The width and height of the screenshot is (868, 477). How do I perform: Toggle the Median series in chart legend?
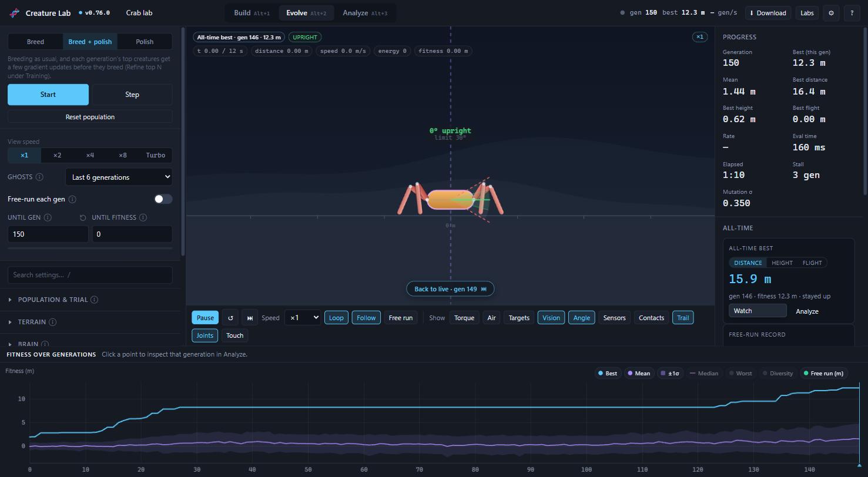(x=703, y=374)
